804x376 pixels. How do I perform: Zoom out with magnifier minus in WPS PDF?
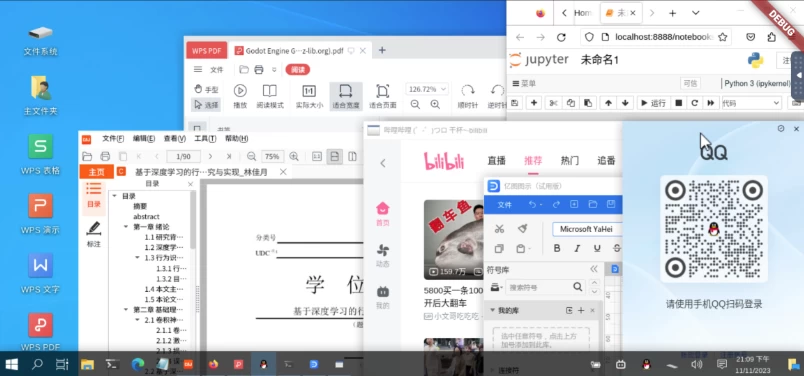click(x=415, y=105)
